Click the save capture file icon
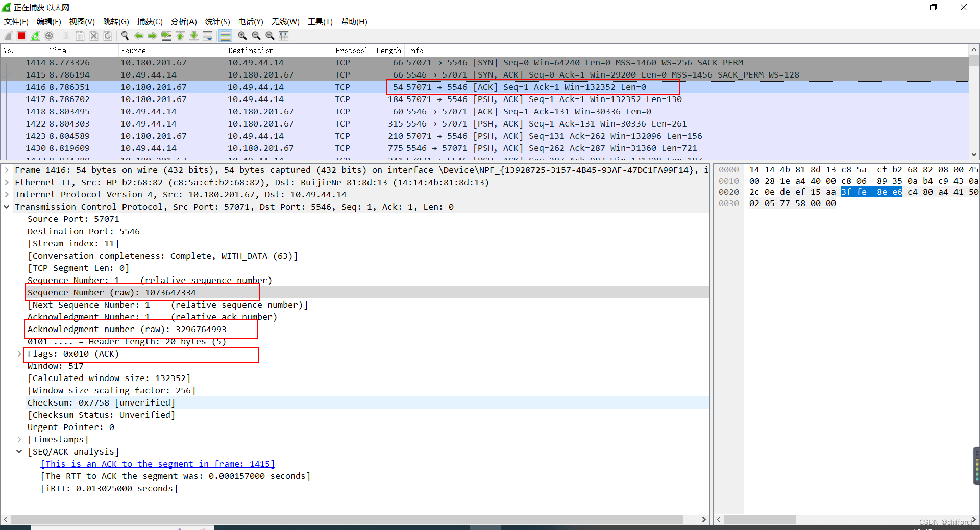Screen dimensions: 980x530 (80, 36)
